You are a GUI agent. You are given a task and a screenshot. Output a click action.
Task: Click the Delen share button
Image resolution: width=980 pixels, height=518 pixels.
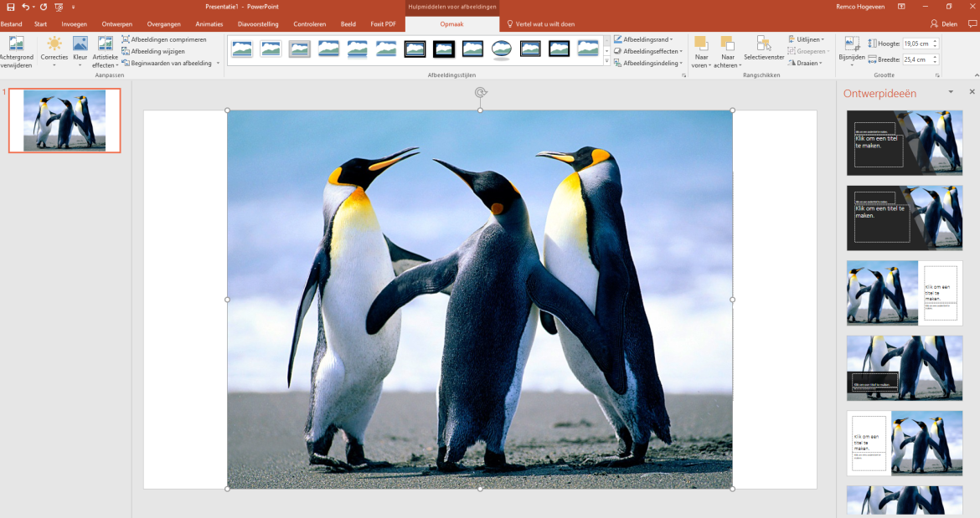point(944,23)
